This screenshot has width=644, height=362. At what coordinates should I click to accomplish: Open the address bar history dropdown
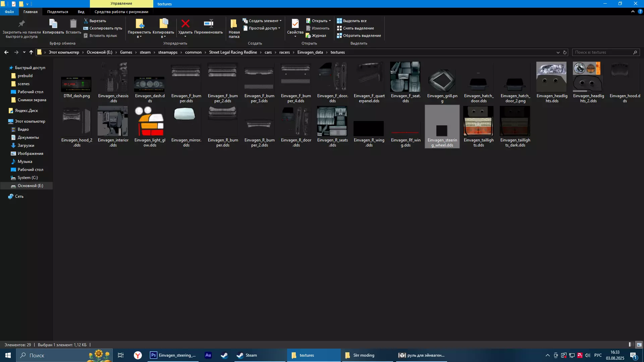558,52
